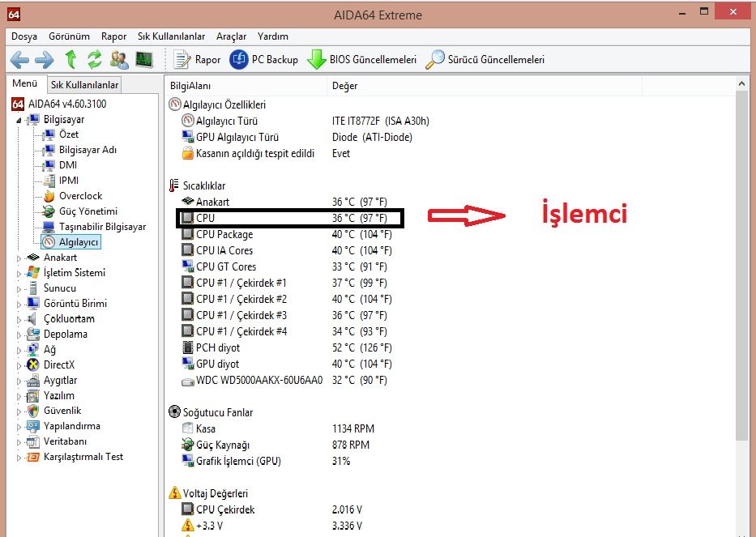
Task: Click the Rapor toolbar button
Action: pyautogui.click(x=197, y=60)
